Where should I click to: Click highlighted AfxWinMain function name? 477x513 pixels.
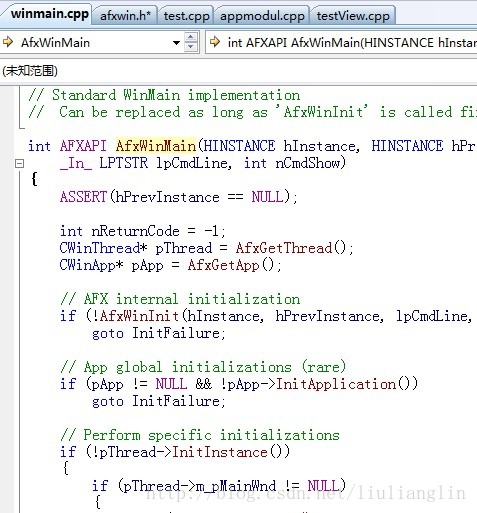[156, 146]
